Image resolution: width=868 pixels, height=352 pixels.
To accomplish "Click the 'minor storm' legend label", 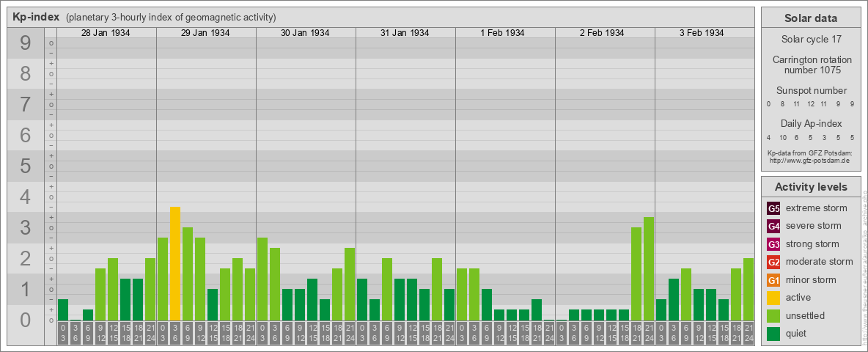I will pyautogui.click(x=811, y=279).
